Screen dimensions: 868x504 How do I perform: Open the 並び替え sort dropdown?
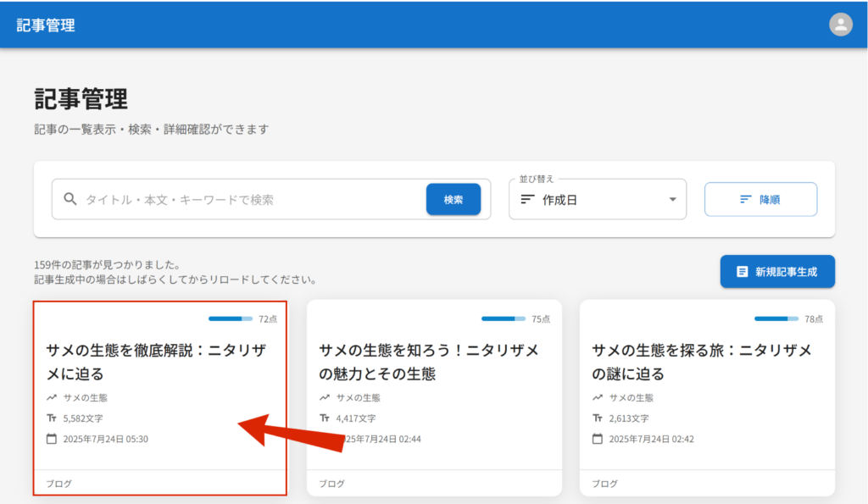597,200
